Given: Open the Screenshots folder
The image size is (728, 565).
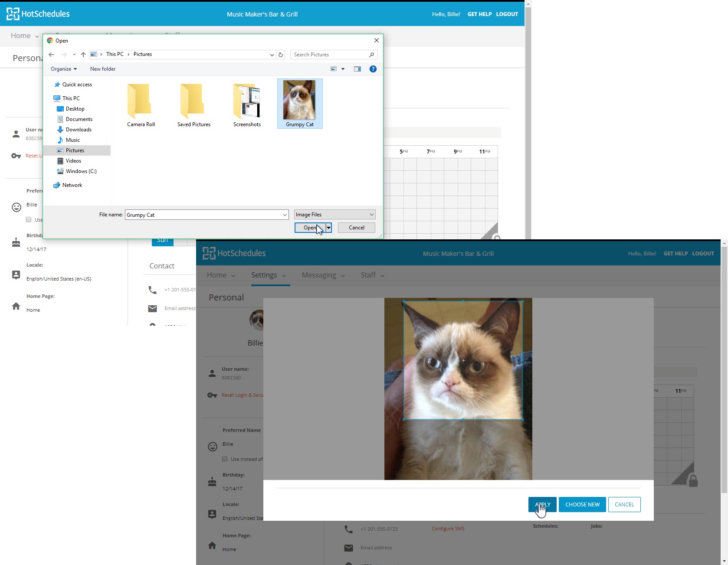Looking at the screenshot, I should pyautogui.click(x=247, y=105).
